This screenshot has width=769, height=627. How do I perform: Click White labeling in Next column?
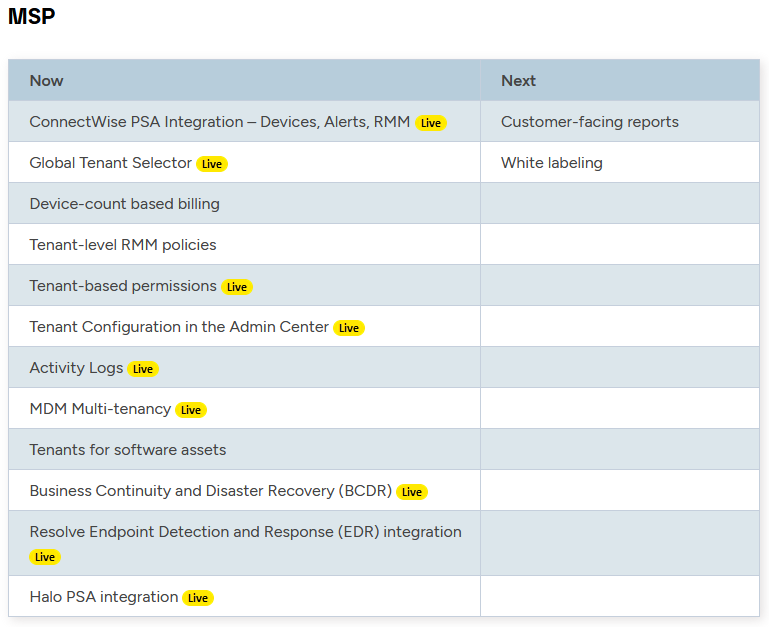[x=552, y=163]
